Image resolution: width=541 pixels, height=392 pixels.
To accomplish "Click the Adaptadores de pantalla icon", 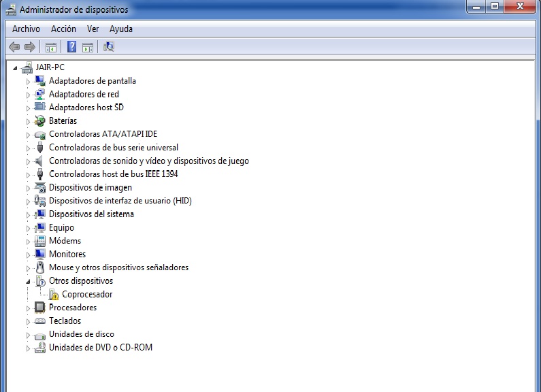I will 40,81.
